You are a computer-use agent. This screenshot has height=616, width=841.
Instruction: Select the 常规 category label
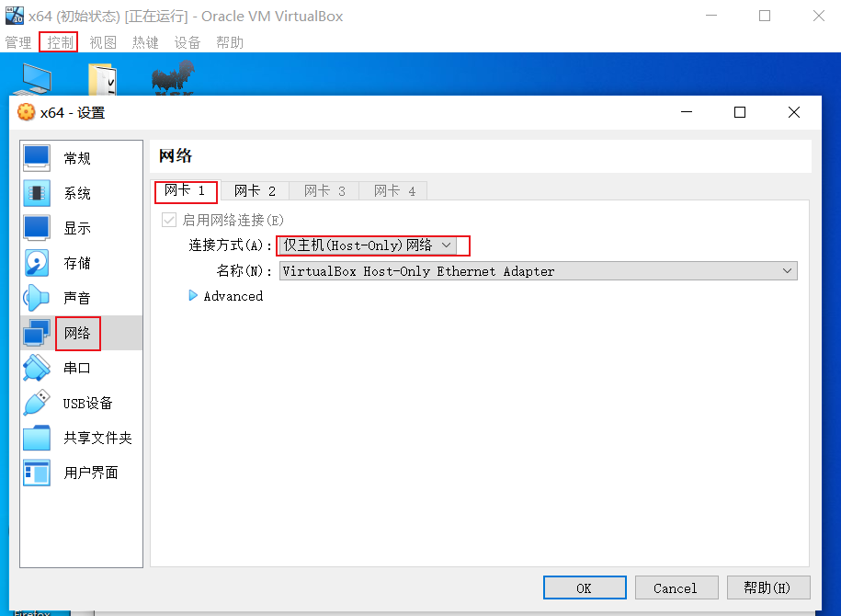coord(77,158)
